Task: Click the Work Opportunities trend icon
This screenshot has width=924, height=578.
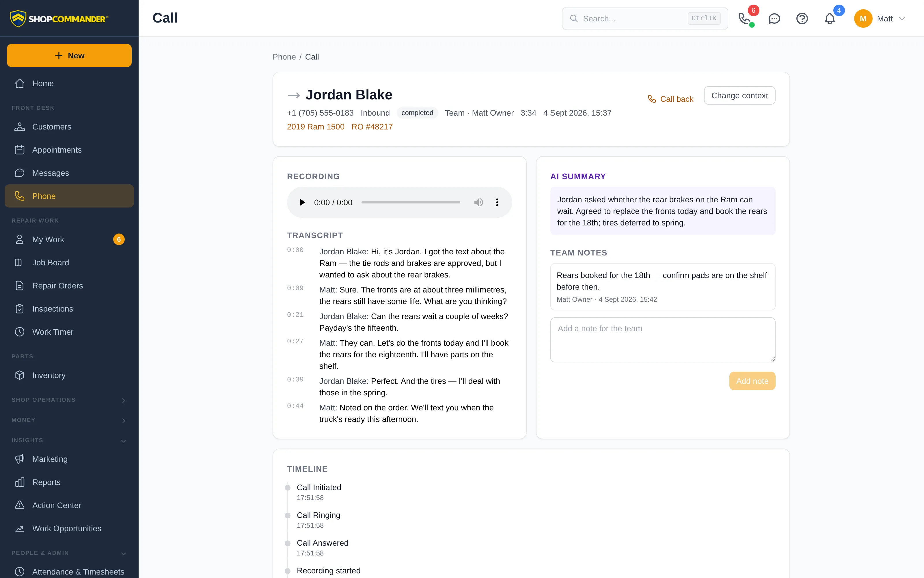Action: [x=19, y=528]
